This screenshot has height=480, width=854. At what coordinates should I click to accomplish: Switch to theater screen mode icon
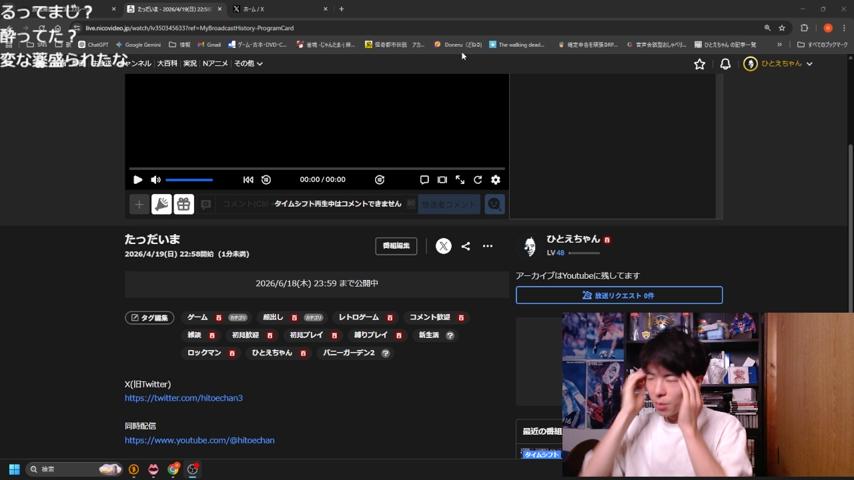(442, 180)
